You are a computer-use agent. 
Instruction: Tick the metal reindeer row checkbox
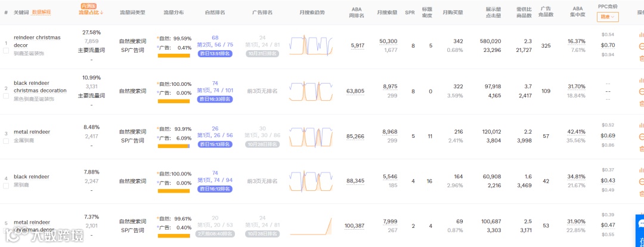pyautogui.click(x=6, y=141)
